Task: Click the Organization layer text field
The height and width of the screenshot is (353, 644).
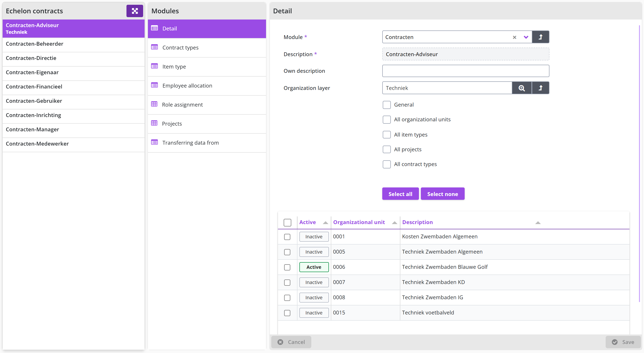Action: (x=447, y=88)
